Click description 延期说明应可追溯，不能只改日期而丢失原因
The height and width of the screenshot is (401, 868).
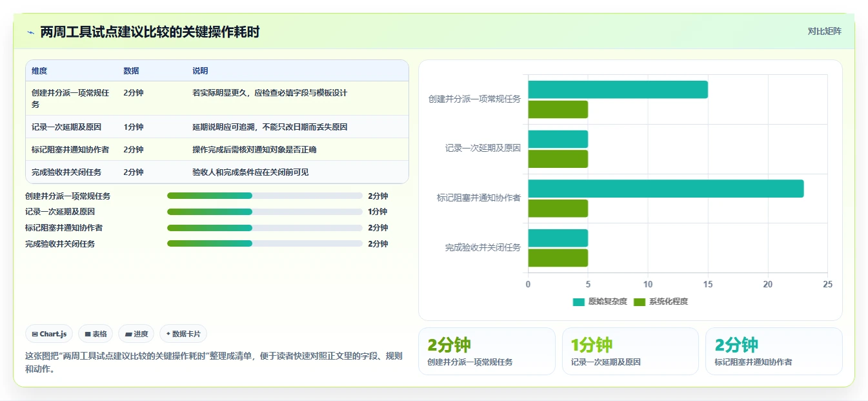tap(270, 127)
